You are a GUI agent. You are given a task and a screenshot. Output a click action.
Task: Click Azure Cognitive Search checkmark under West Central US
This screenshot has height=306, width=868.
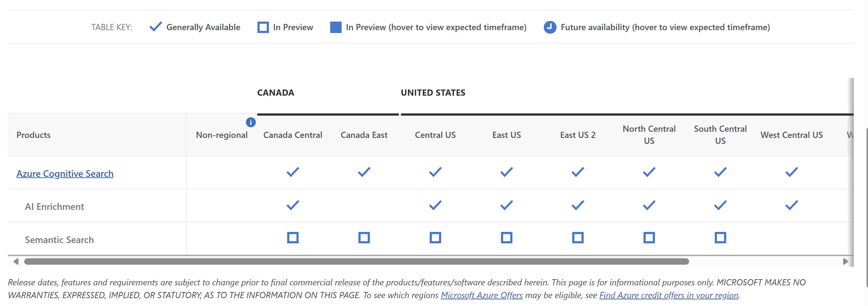coord(792,172)
